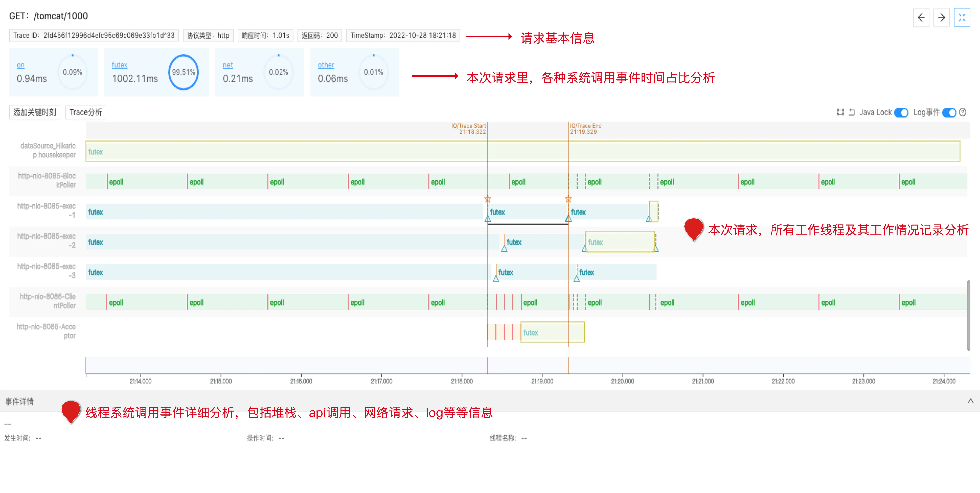Click the start star on exec-1 row

pyautogui.click(x=488, y=199)
